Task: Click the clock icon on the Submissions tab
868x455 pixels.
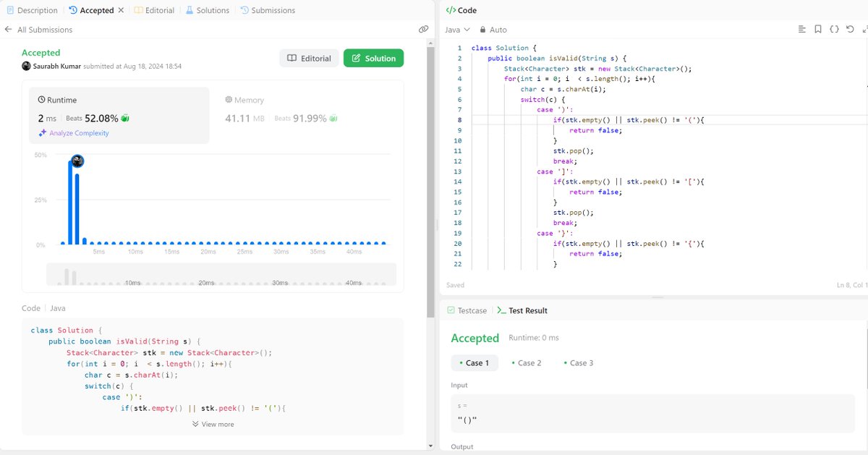Action: tap(243, 9)
